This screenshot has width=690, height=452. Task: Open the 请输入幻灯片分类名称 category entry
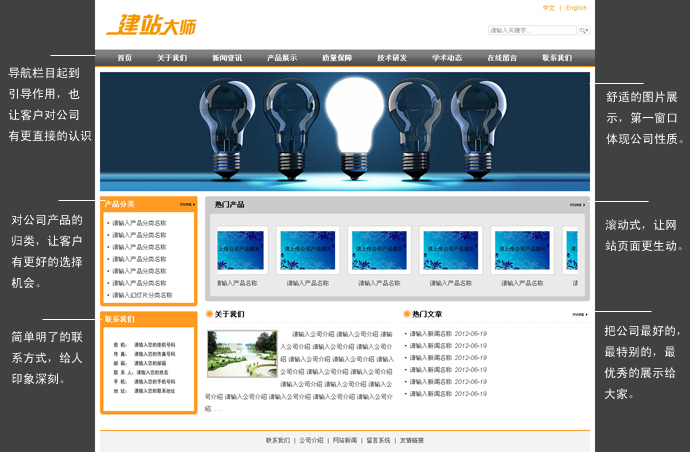pyautogui.click(x=142, y=295)
